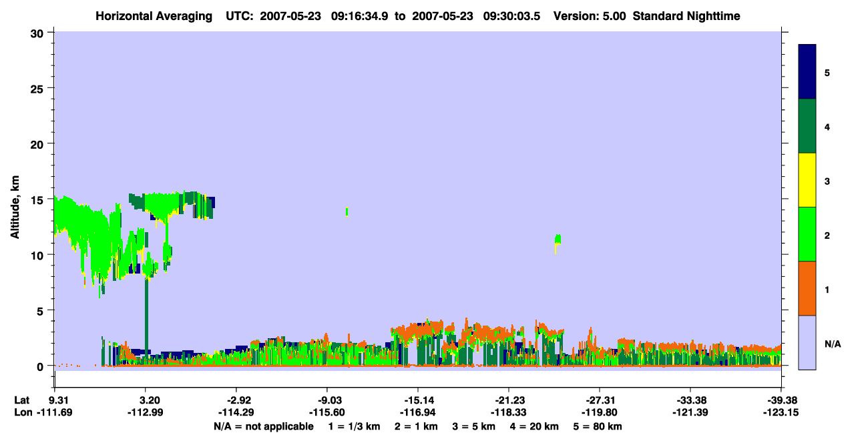Click the bright green 2 legend swatch
The image size is (868, 445).
pyautogui.click(x=807, y=234)
